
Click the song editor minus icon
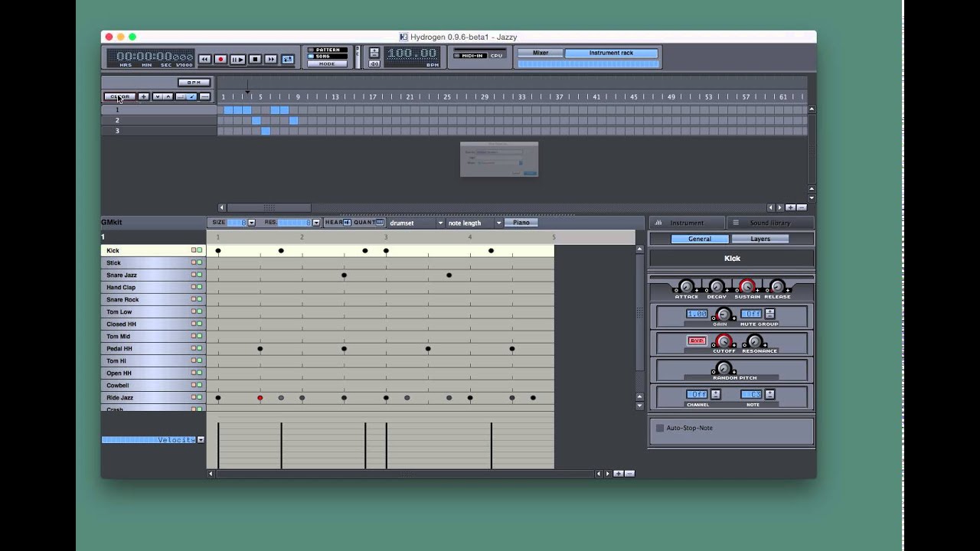point(204,96)
